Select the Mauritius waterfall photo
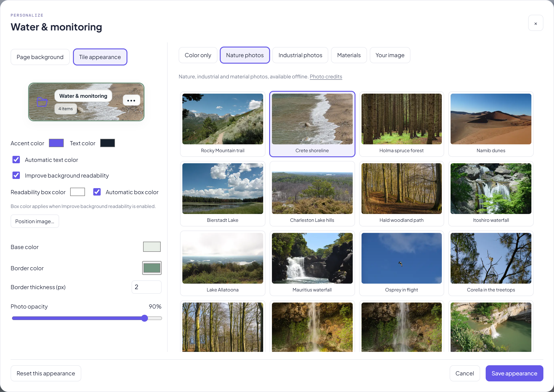This screenshot has height=392, width=554. [x=312, y=263]
